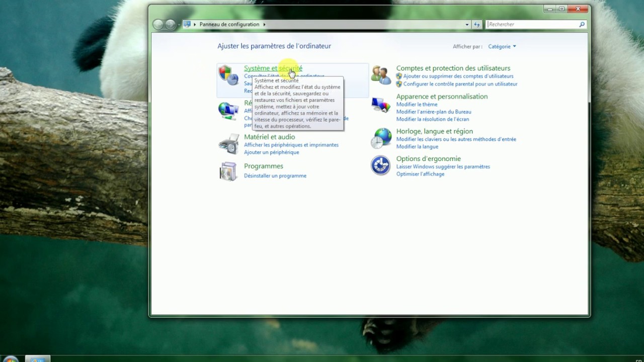This screenshot has height=362, width=644.
Task: Click Ajouter ou supprimer des comptes d'utilisateurs
Action: pyautogui.click(x=458, y=76)
